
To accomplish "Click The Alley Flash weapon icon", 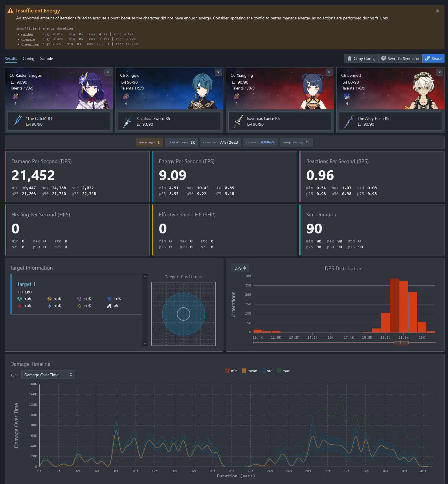I will (x=349, y=121).
